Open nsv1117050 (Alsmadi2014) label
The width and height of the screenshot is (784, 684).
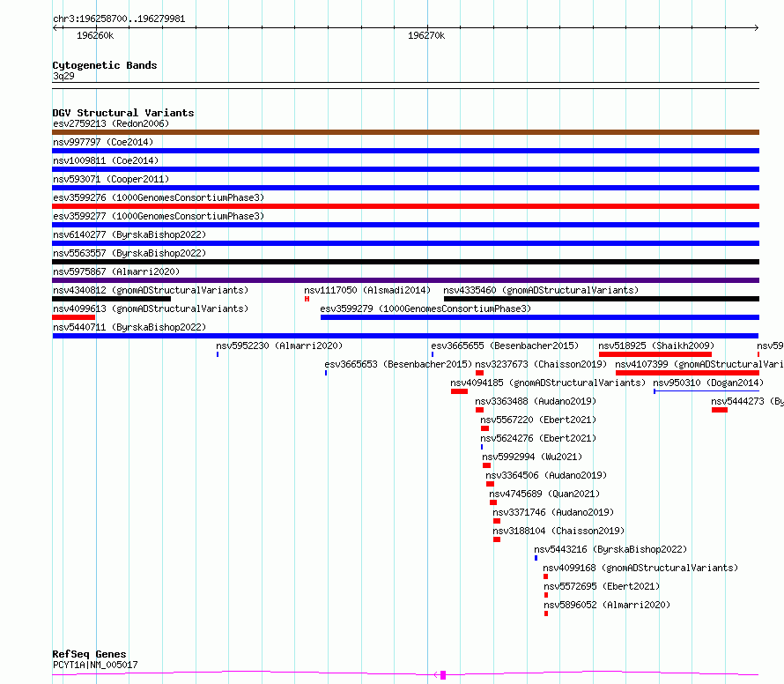click(367, 290)
